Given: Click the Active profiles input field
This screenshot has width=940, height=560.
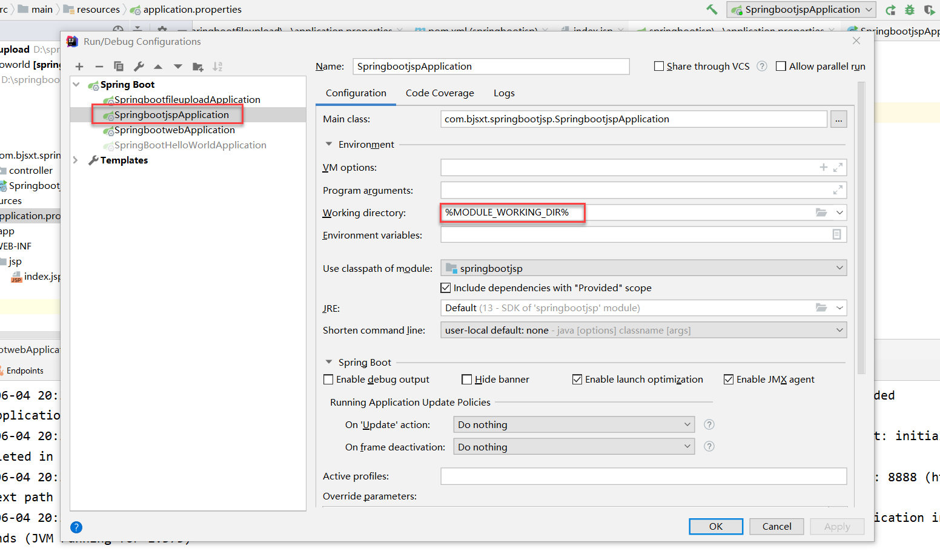Looking at the screenshot, I should (644, 476).
